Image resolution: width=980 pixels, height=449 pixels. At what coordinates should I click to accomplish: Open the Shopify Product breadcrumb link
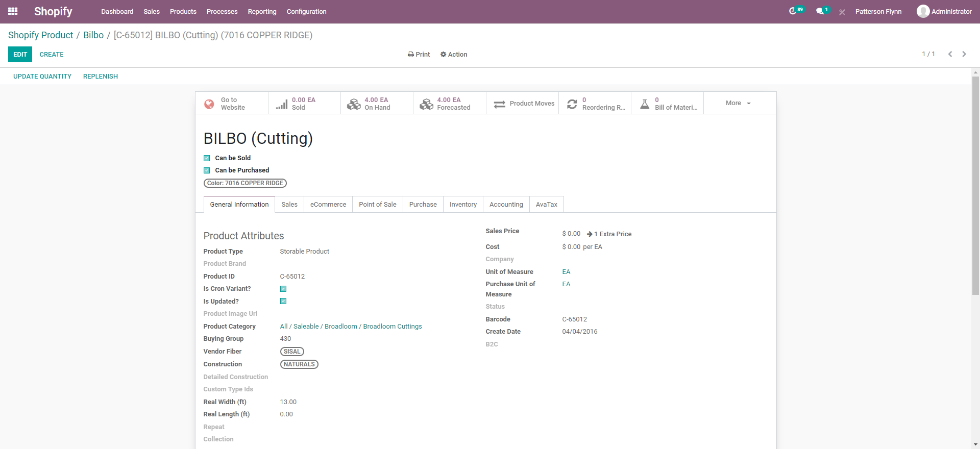[41, 35]
